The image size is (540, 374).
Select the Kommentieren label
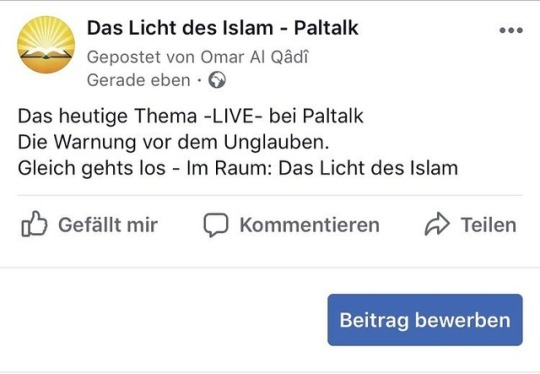[x=310, y=225]
